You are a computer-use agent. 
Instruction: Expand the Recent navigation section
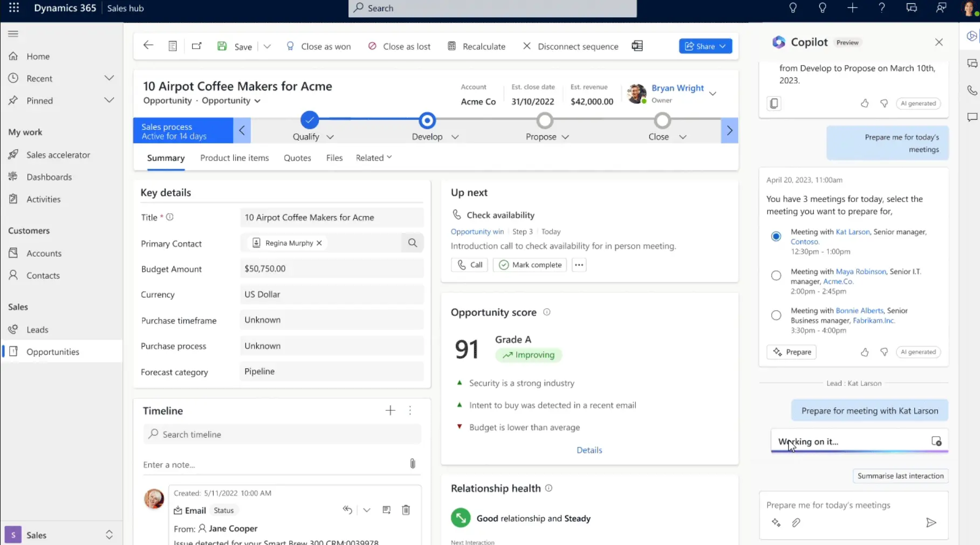click(109, 78)
